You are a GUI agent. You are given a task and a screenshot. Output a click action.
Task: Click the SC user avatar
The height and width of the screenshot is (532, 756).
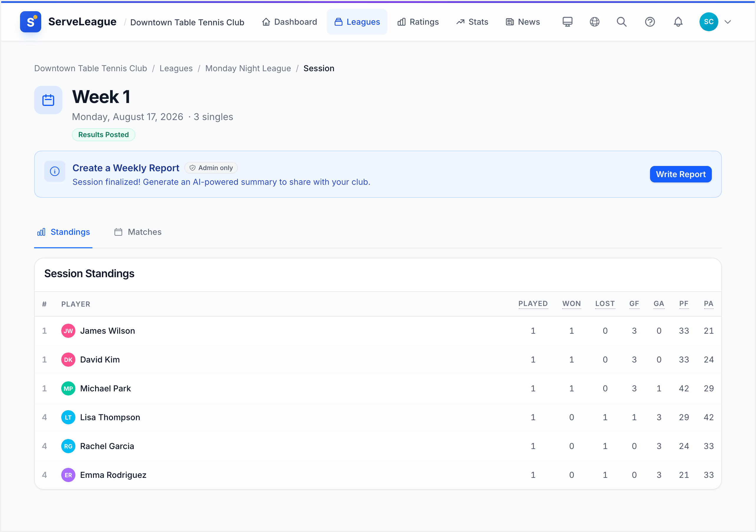[709, 22]
